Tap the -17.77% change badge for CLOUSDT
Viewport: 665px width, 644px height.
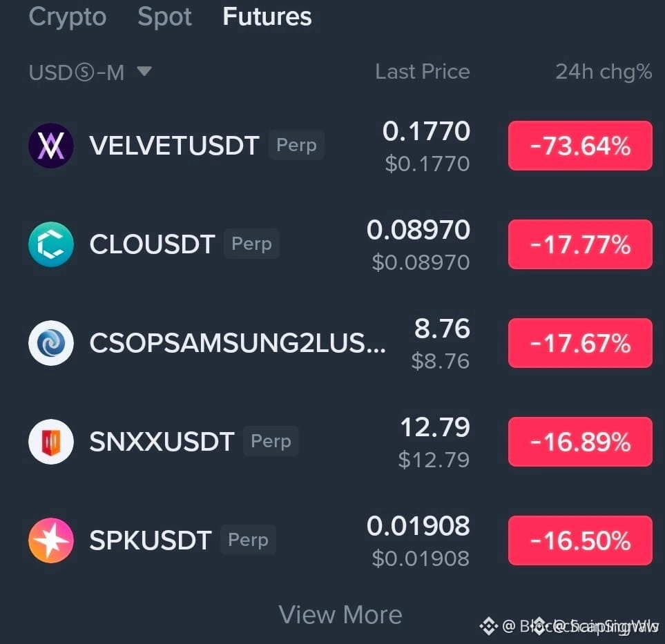click(x=580, y=244)
